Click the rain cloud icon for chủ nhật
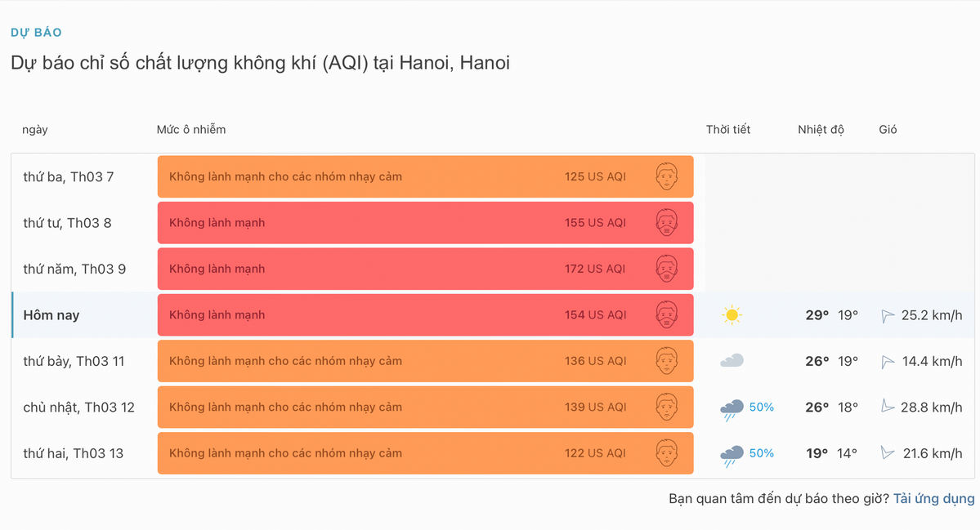 coord(732,408)
